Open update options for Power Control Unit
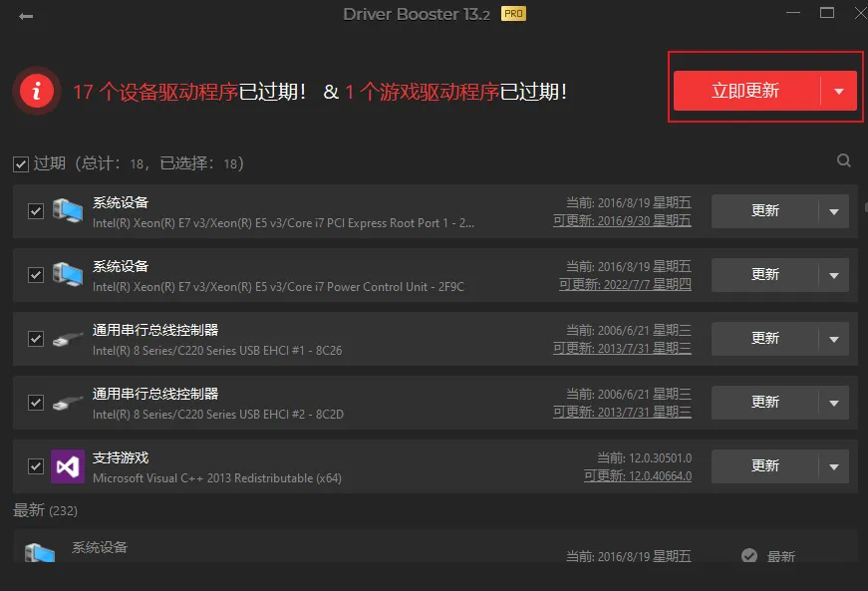This screenshot has height=591, width=868. coord(834,275)
